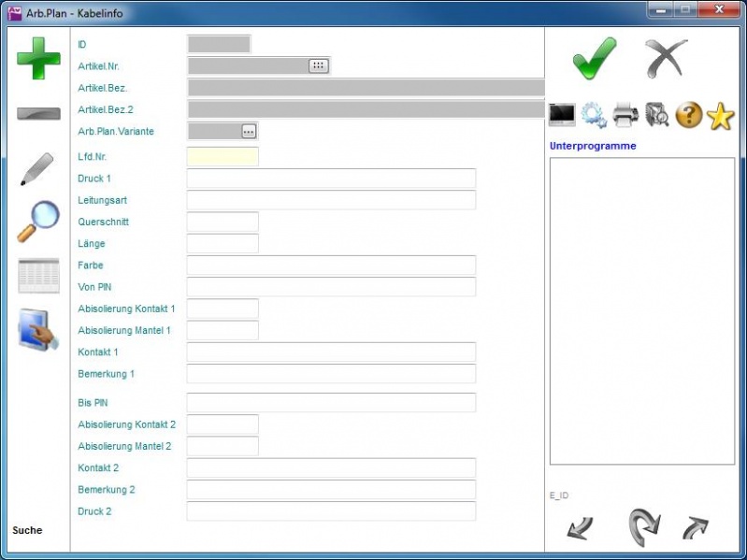The image size is (747, 560).
Task: Open search with the magnifying glass icon
Action: (x=38, y=222)
